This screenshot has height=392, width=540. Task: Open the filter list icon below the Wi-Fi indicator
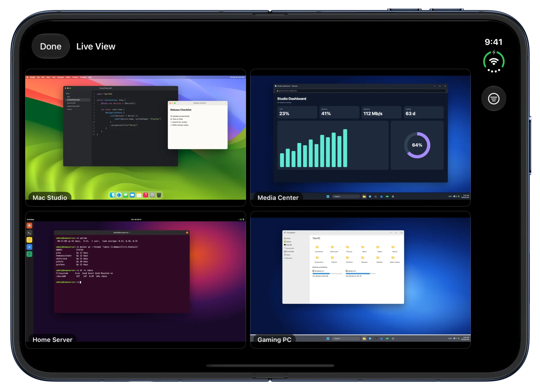click(x=493, y=99)
